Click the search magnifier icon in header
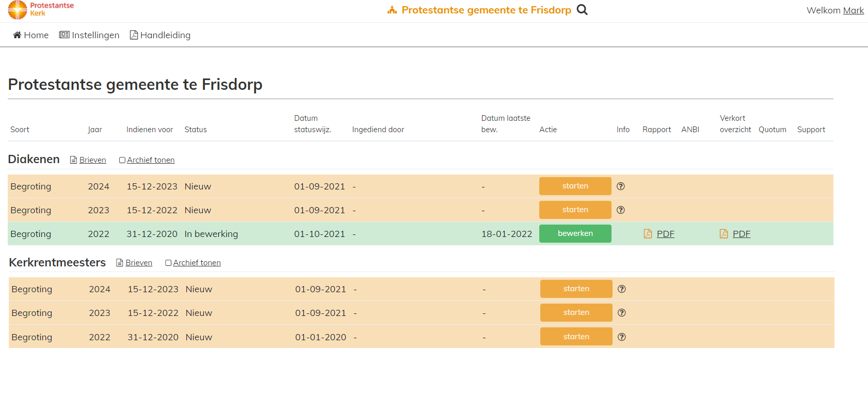Screen dimensions: 868x396 (582, 10)
